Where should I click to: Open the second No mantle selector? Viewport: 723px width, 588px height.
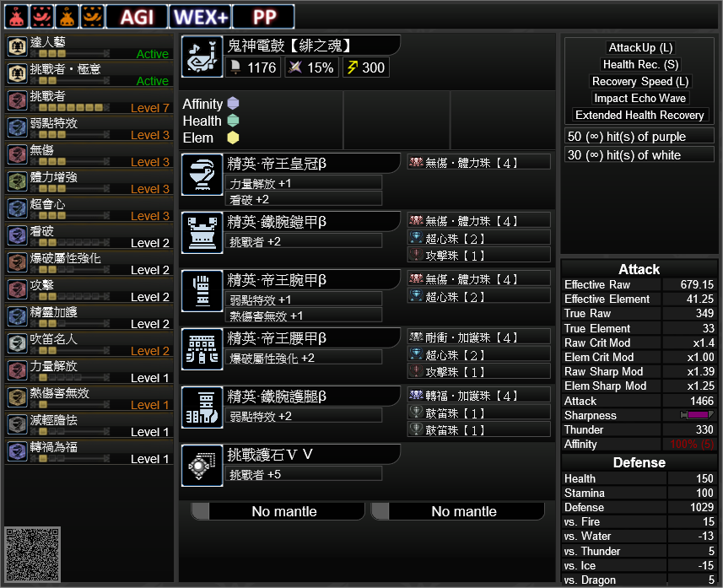tap(457, 511)
